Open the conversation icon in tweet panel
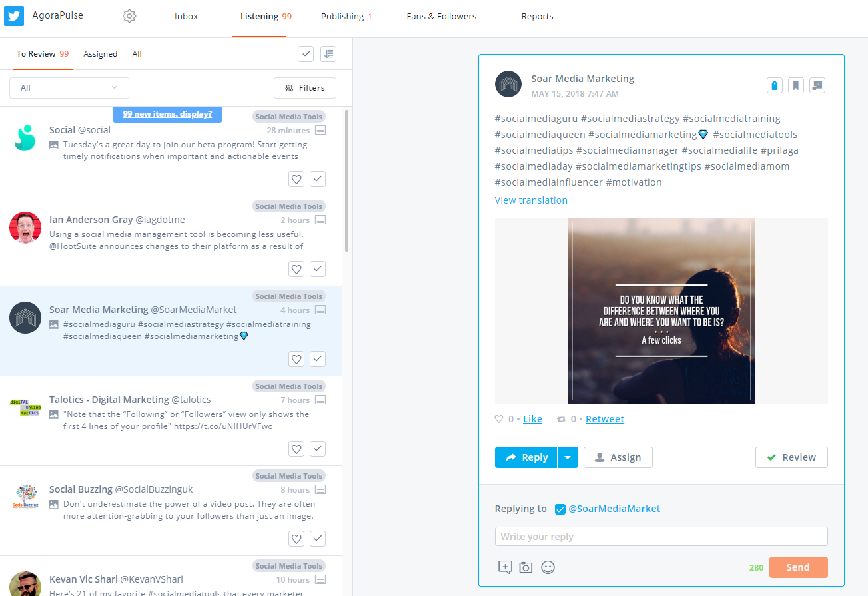The width and height of the screenshot is (868, 596). (817, 85)
